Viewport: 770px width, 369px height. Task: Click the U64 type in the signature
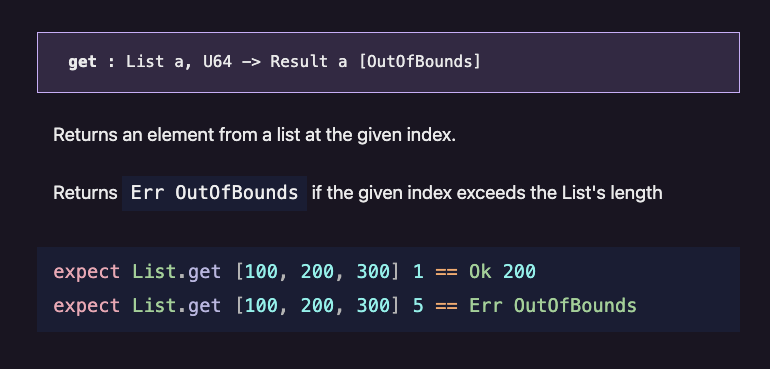(217, 62)
